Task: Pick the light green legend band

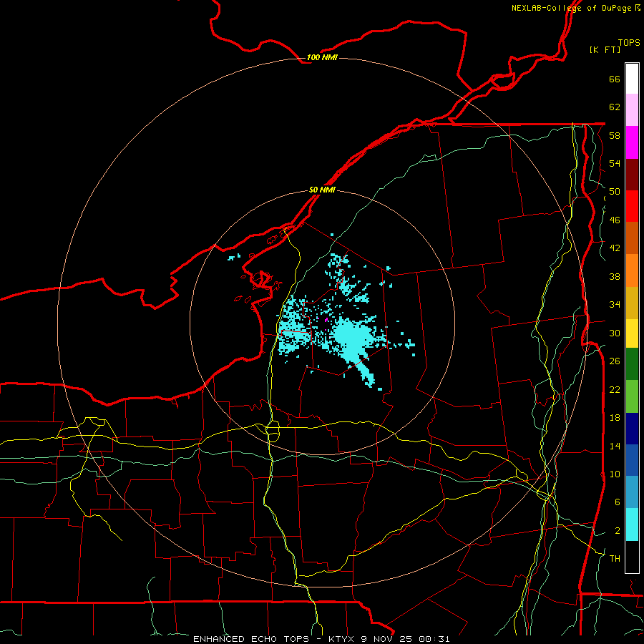Action: 632,396
